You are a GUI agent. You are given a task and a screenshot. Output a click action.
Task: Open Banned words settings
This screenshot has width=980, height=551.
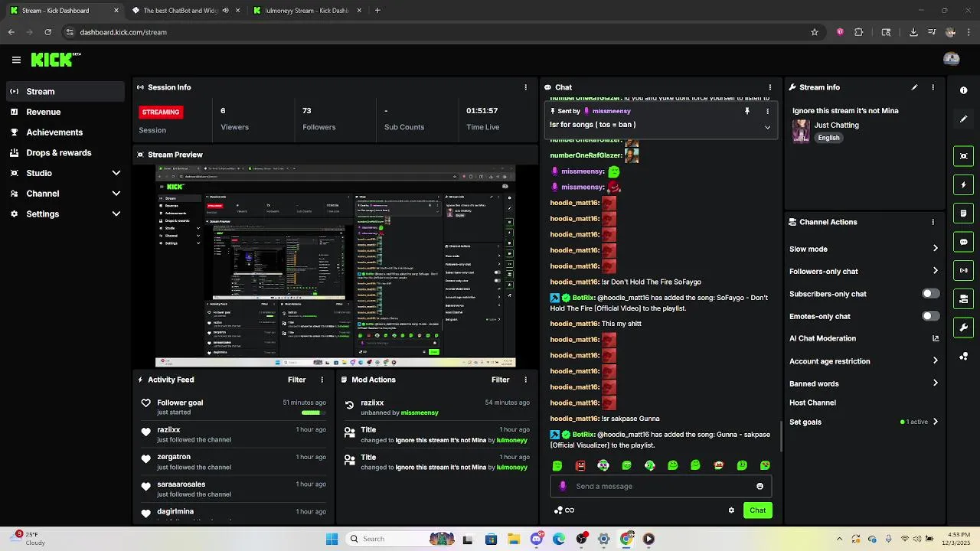(x=864, y=383)
